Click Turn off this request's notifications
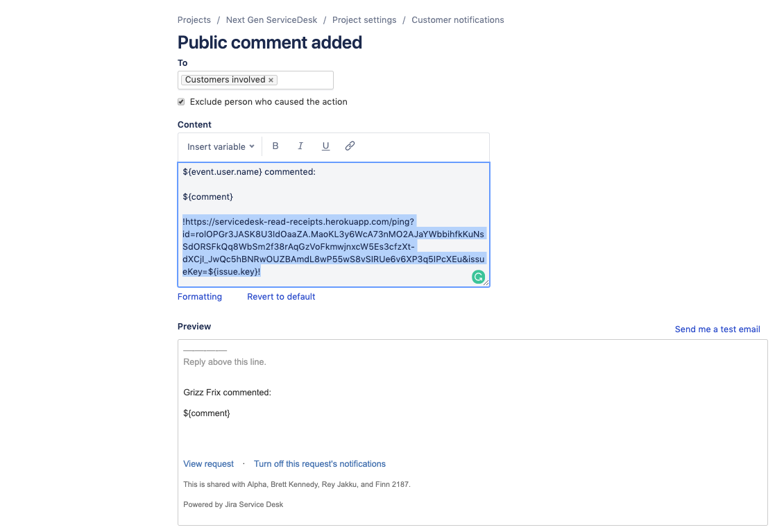 pos(320,464)
